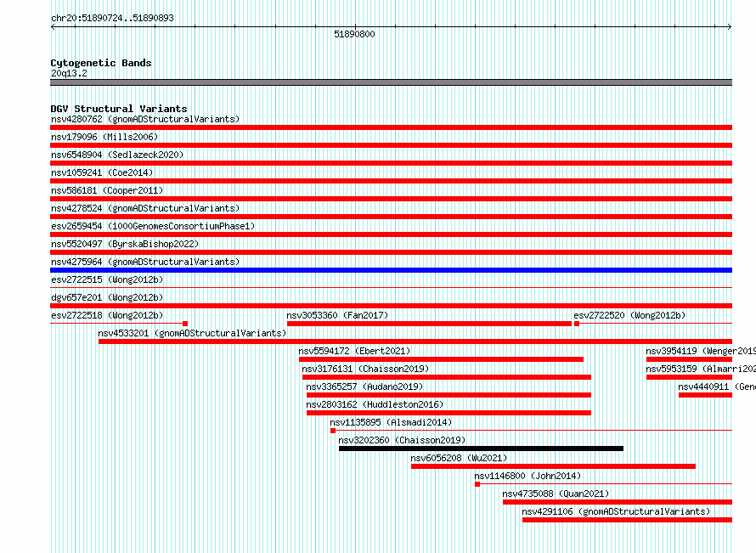
Task: Open nsv3053360 Fan2017 variant
Action: pyautogui.click(x=337, y=315)
